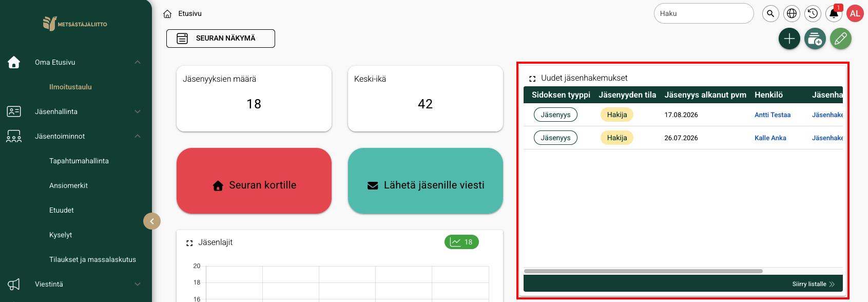Open Tapahtumahallinta in the sidebar

point(79,161)
